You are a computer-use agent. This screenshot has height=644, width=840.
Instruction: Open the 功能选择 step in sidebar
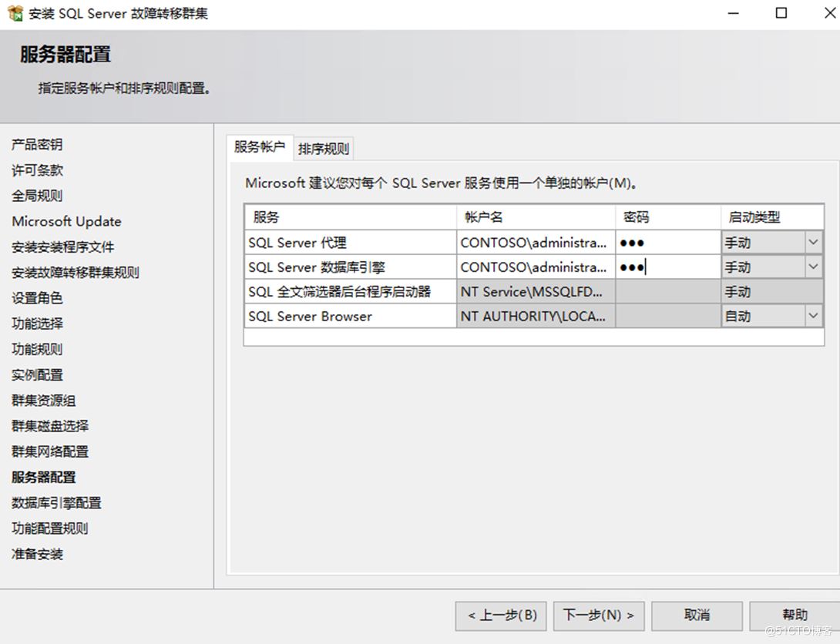[34, 324]
